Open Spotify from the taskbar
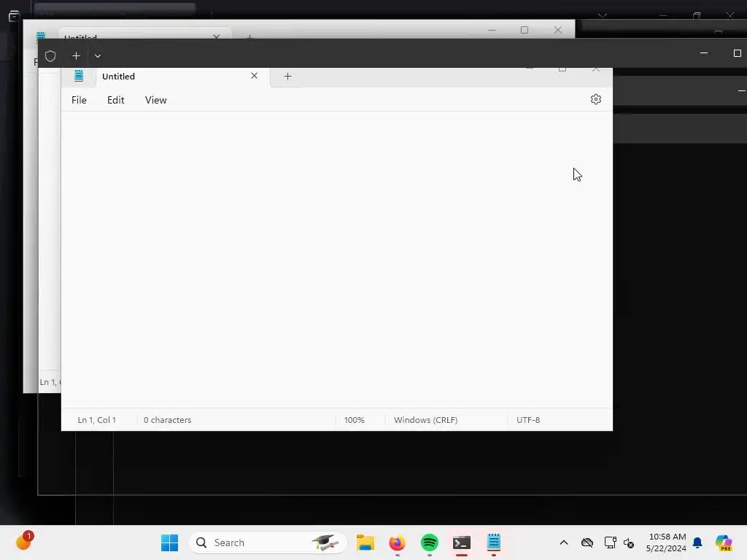The image size is (747, 560). pos(429,542)
